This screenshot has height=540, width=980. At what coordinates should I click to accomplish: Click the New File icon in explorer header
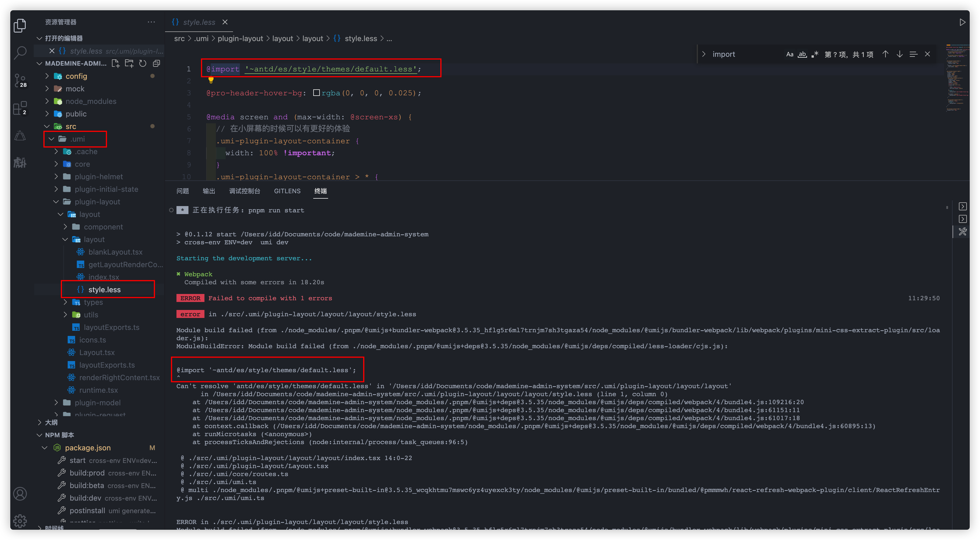click(115, 64)
